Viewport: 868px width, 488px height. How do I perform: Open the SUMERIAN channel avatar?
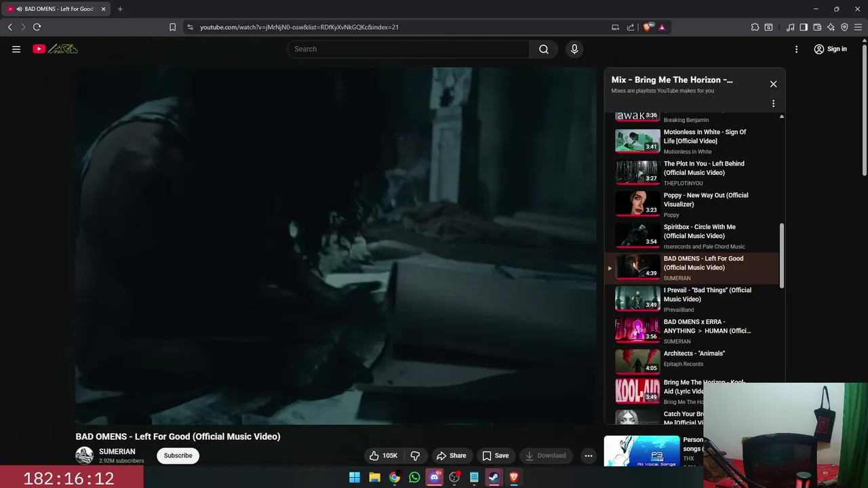pos(84,455)
